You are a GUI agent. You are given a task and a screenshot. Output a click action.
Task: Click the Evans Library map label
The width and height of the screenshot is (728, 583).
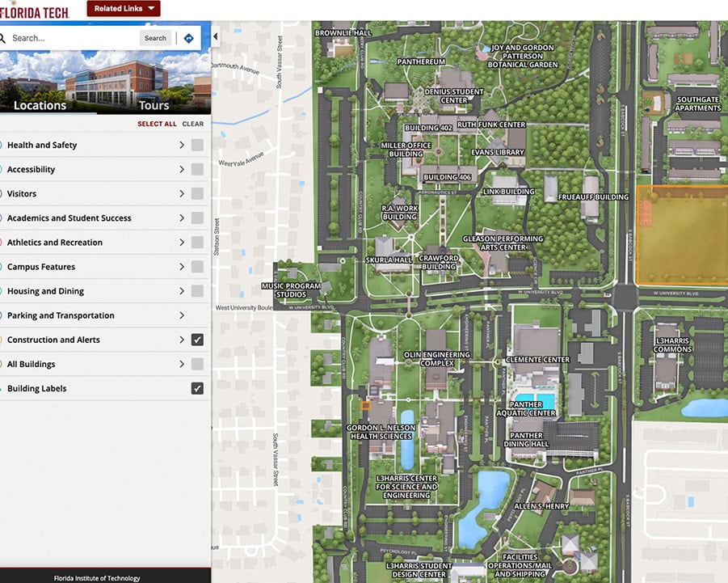(x=497, y=152)
